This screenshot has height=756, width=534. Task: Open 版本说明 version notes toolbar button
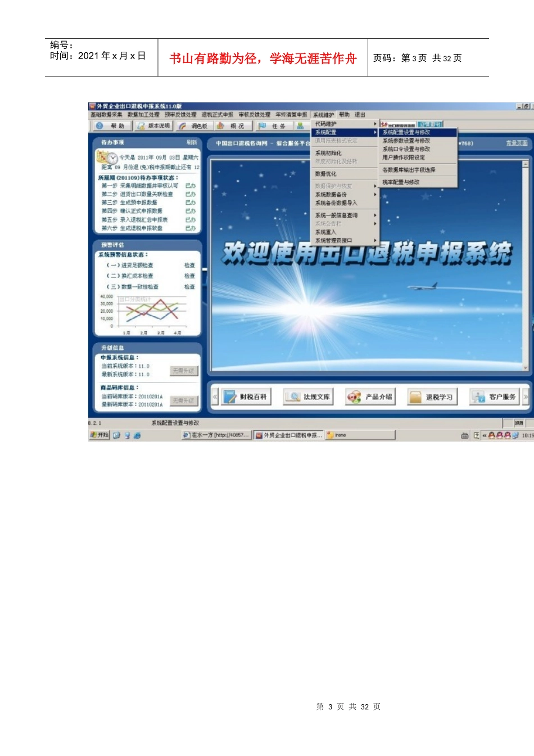click(154, 126)
